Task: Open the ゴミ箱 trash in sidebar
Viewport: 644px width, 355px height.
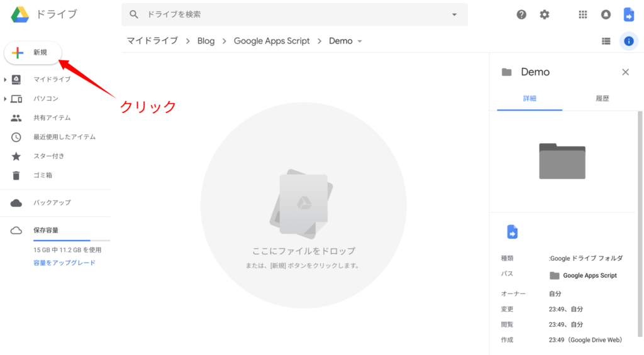Action: [x=42, y=175]
